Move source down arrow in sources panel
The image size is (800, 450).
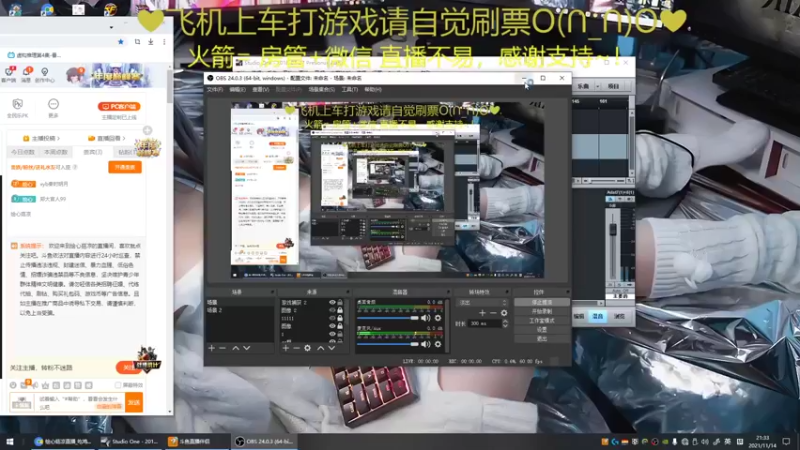click(x=332, y=348)
